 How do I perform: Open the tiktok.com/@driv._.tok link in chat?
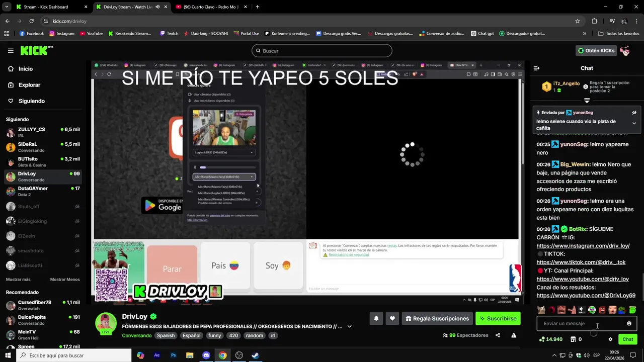pos(581,262)
